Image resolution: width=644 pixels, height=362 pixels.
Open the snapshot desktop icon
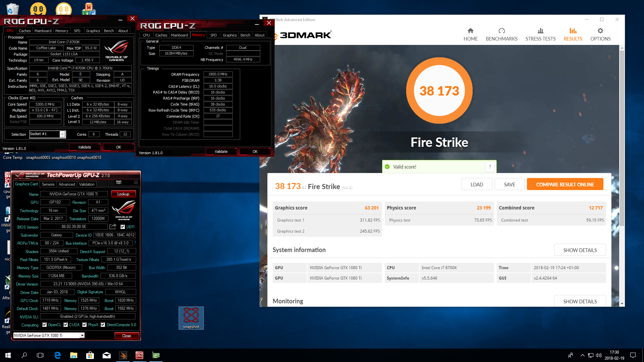click(x=191, y=318)
